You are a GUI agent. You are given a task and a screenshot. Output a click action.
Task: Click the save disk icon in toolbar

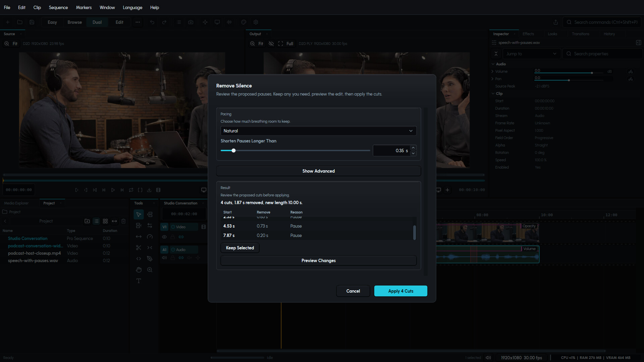click(x=32, y=22)
